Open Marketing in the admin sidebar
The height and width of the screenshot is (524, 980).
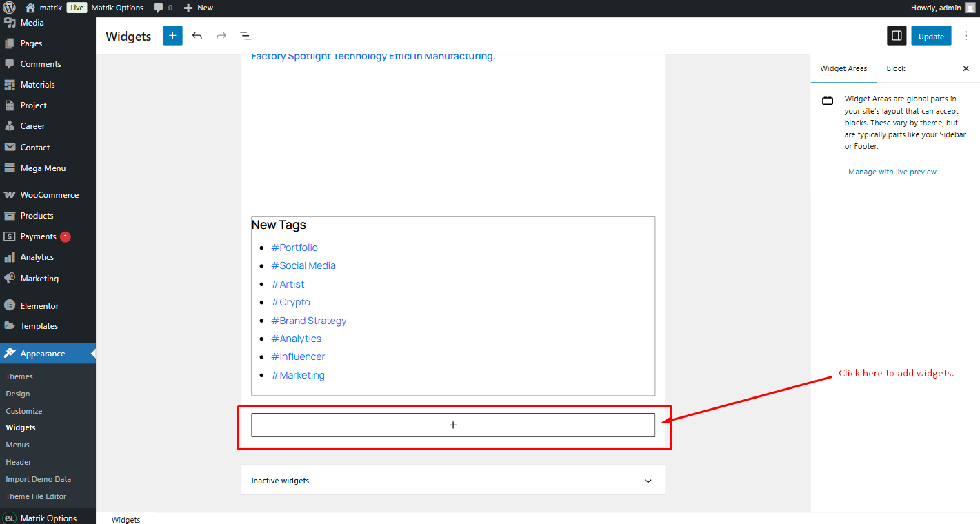(48, 279)
